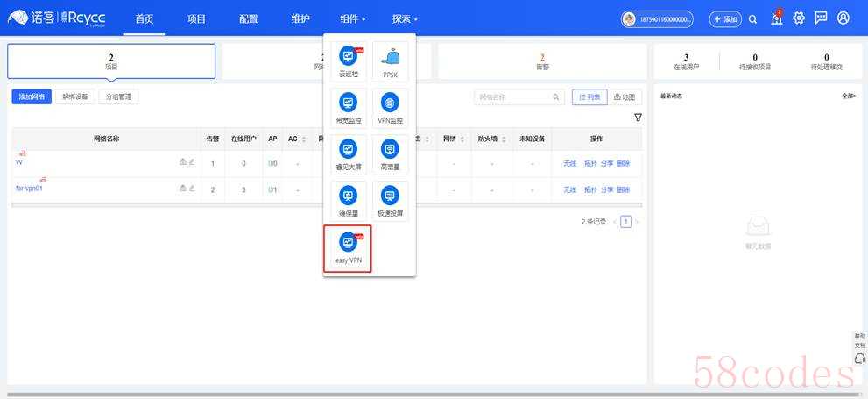Click the 3 在线用户 statistic

point(687,61)
